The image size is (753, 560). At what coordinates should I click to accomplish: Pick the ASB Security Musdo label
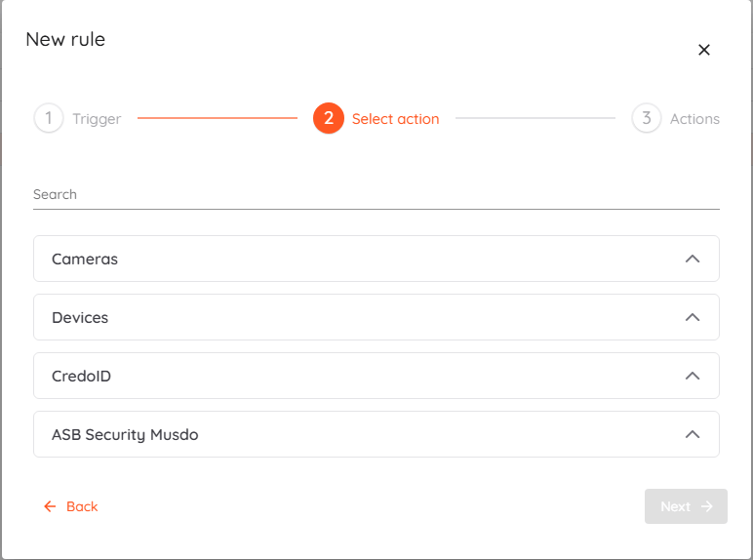125,434
